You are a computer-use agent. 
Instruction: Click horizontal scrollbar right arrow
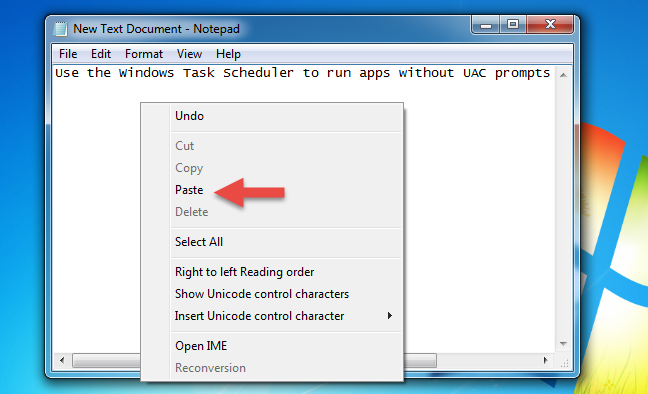tap(546, 361)
